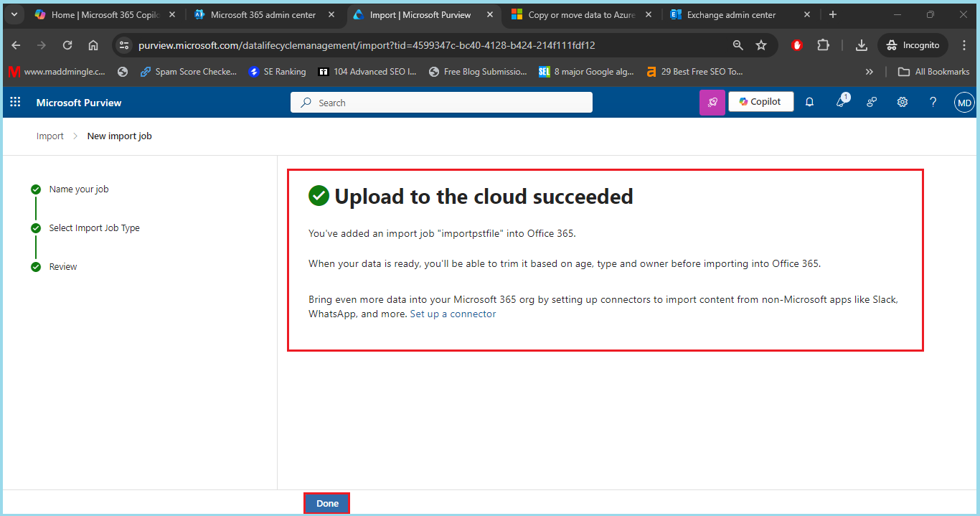
Task: Reload the Purview page
Action: (x=67, y=45)
